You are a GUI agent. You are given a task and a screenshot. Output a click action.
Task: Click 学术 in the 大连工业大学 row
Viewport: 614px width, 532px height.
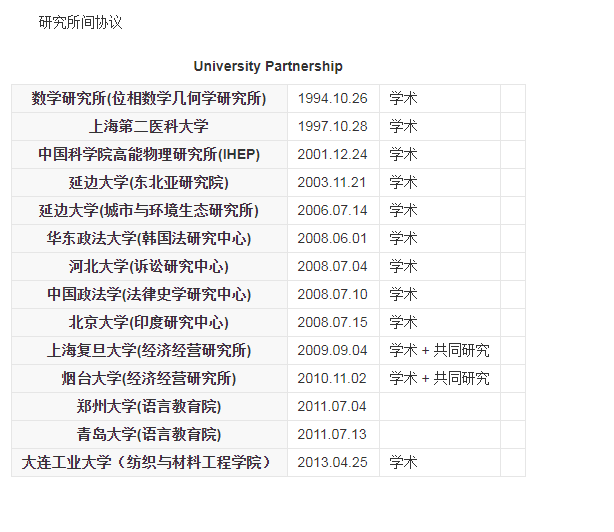click(x=403, y=463)
